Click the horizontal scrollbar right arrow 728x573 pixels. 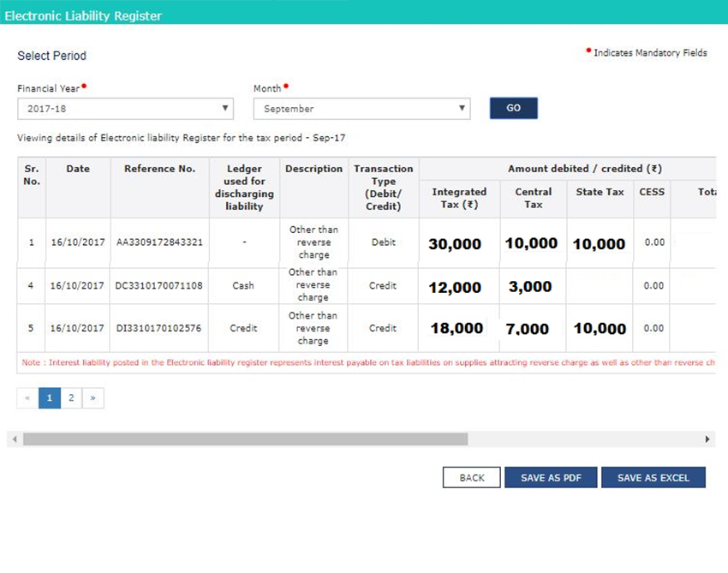tap(707, 439)
